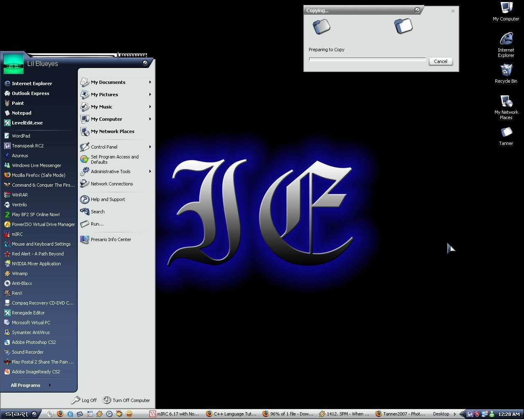Viewport: 524px width, 420px height.
Task: Open Set Program Access and Defaults
Action: (x=109, y=159)
